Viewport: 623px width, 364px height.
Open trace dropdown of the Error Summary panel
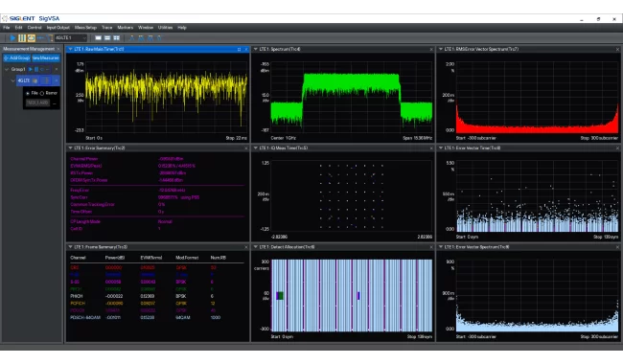[x=70, y=148]
